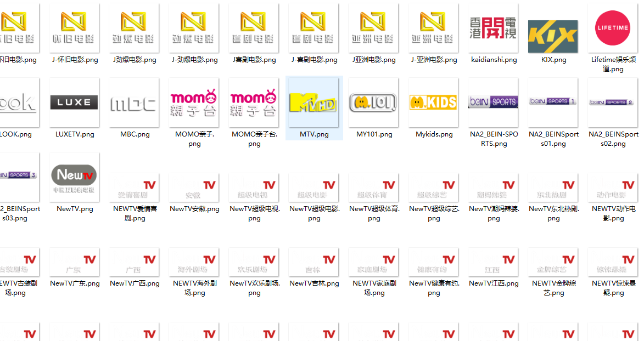
Task: Click the KIX.png logo icon
Action: coord(553,36)
